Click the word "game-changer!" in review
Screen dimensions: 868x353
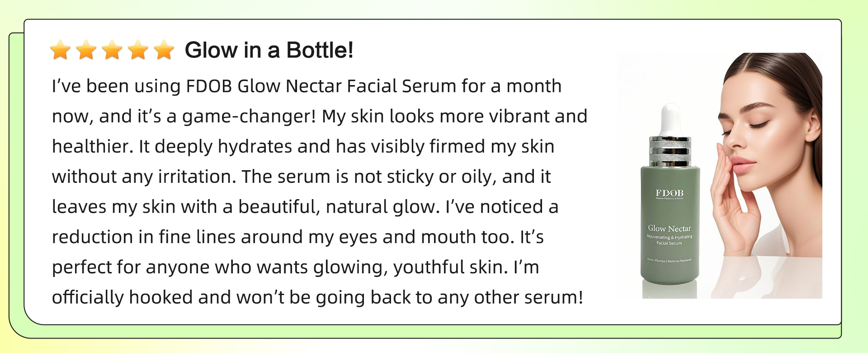pyautogui.click(x=249, y=117)
